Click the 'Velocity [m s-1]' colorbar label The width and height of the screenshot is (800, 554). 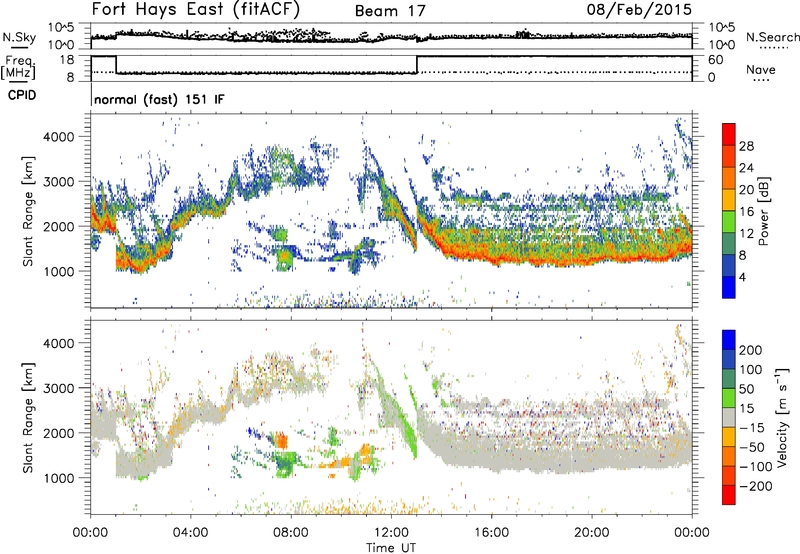coord(781,417)
